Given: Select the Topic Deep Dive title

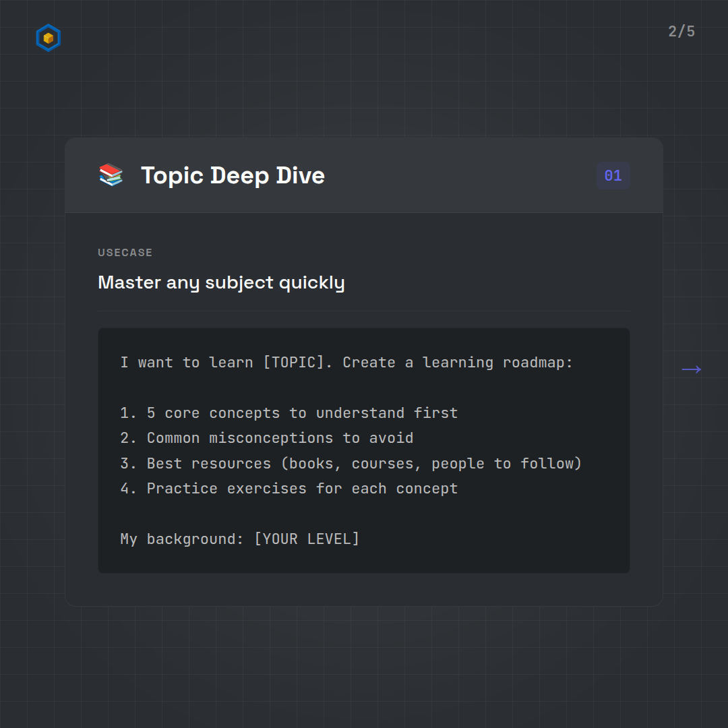Looking at the screenshot, I should click(233, 175).
